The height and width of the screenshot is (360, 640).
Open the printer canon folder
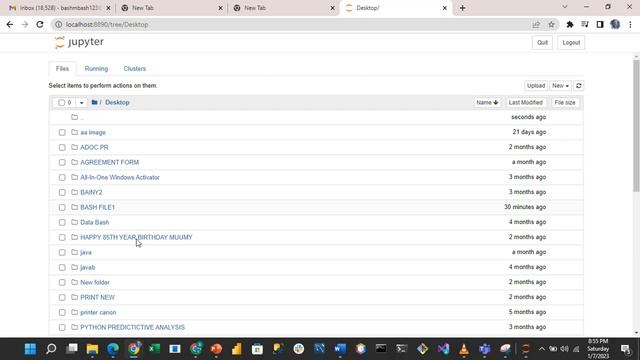tap(98, 312)
